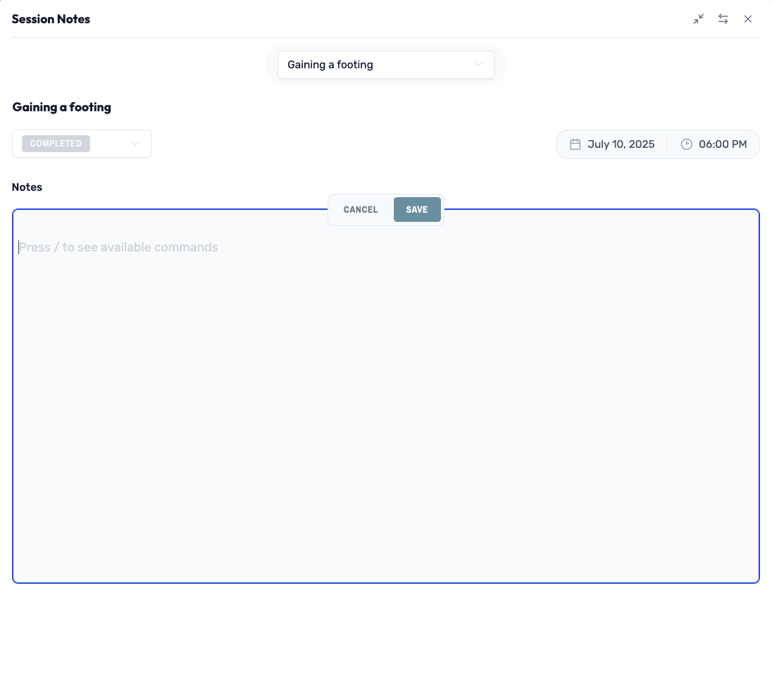The image size is (772, 700).
Task: Click the calendar icon beside July 10, 2025
Action: pyautogui.click(x=574, y=144)
